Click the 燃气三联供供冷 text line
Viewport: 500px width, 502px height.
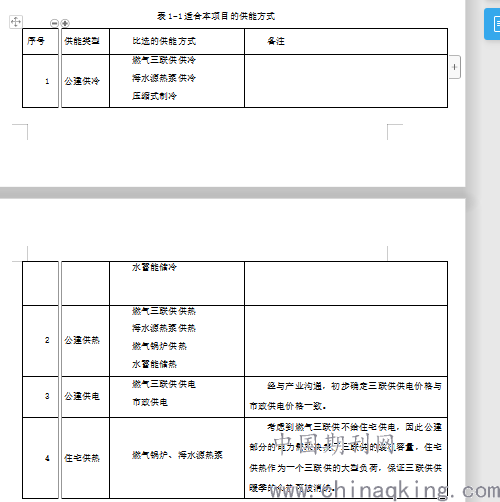(x=164, y=60)
